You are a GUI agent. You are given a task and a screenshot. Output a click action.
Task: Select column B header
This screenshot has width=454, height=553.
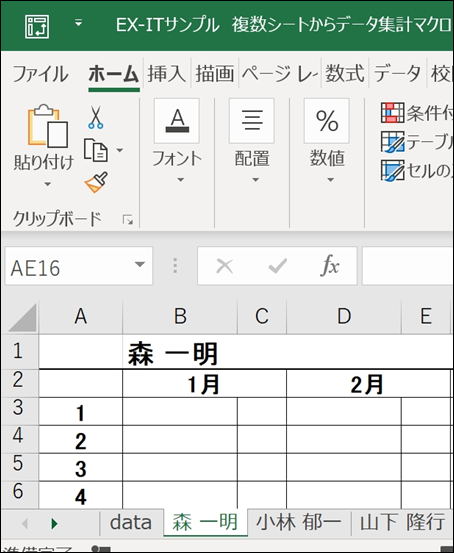(x=180, y=316)
